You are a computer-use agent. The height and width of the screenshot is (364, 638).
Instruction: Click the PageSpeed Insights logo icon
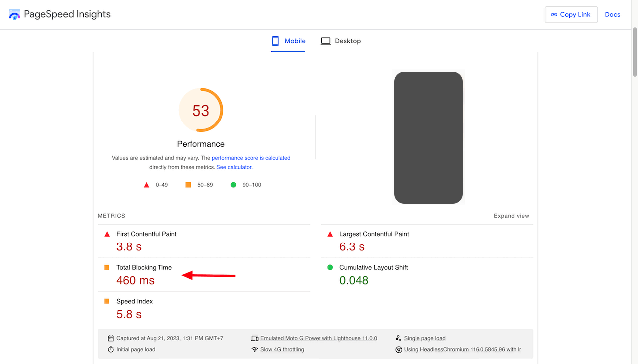tap(15, 14)
